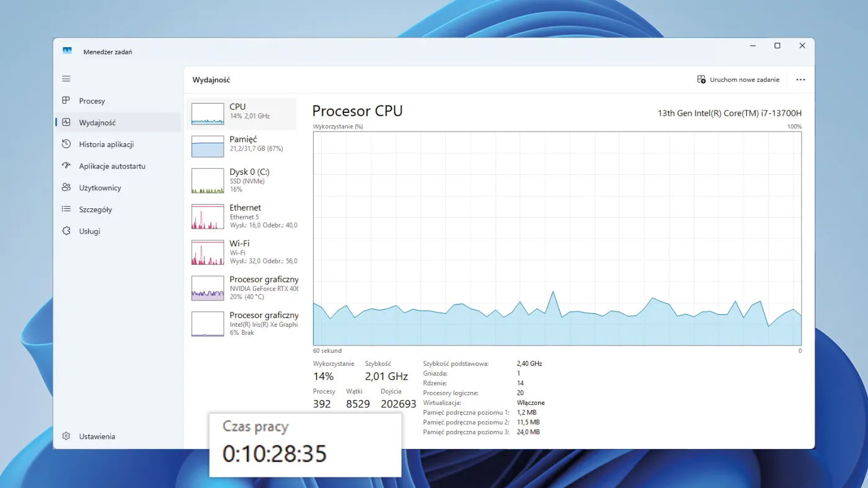
Task: Click the 60 sekund graph axis label
Action: (x=327, y=351)
